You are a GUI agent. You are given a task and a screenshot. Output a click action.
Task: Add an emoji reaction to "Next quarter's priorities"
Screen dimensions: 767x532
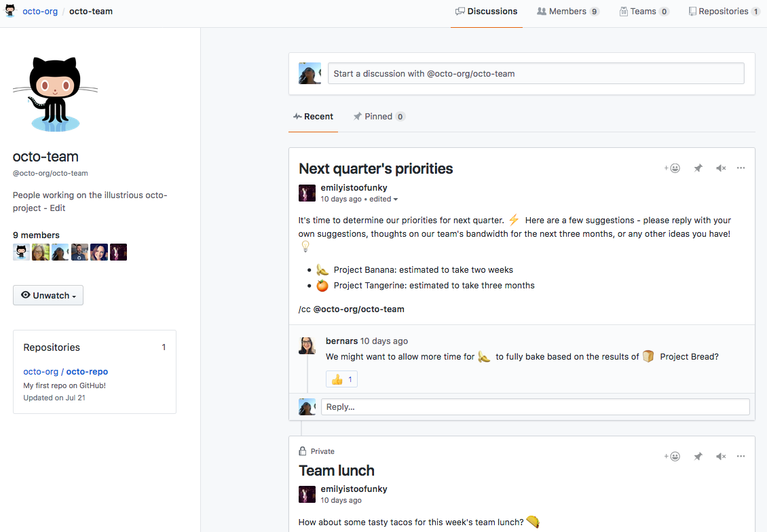[672, 168]
